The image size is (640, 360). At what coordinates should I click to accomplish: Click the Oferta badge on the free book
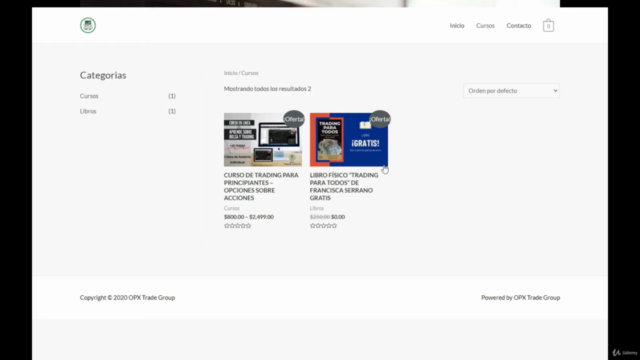[380, 119]
